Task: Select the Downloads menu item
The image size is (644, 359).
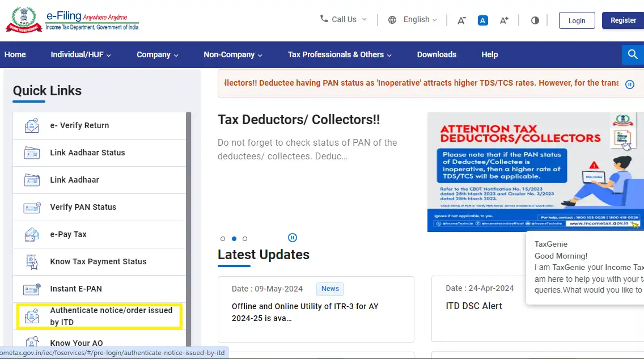Action: pyautogui.click(x=437, y=54)
